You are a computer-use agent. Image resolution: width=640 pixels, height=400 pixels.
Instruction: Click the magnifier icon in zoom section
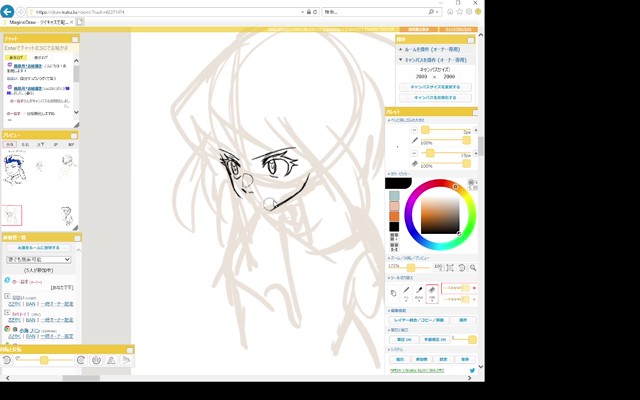(473, 267)
